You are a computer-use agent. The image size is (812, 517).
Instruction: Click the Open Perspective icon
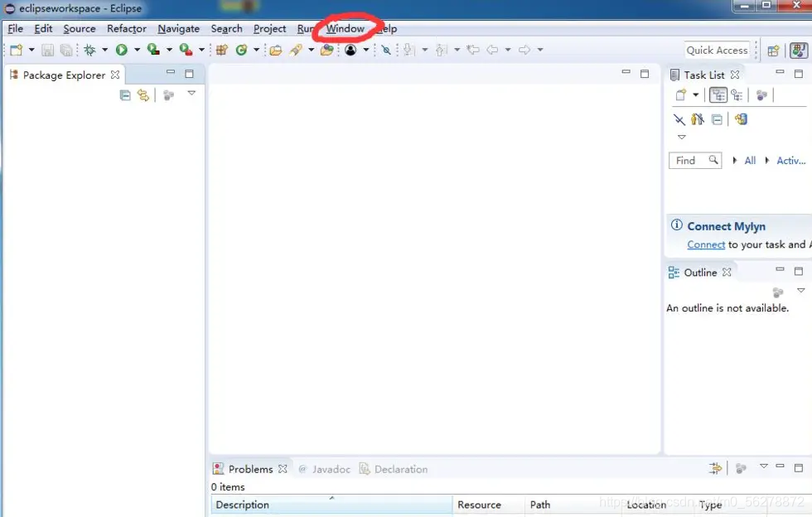[x=773, y=51]
